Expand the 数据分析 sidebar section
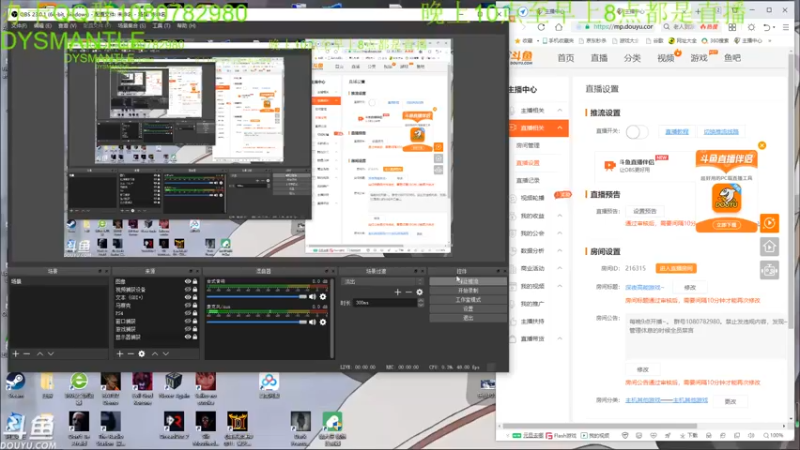This screenshot has height=450, width=800. point(560,251)
